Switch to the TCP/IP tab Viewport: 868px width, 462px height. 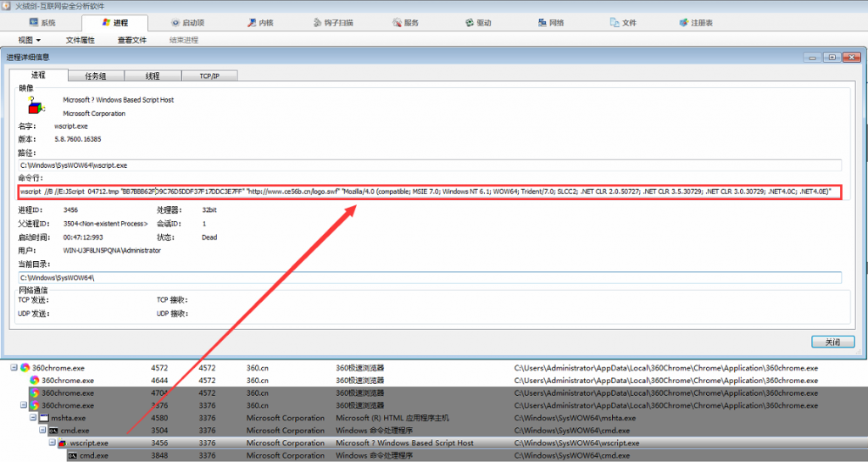(x=209, y=76)
